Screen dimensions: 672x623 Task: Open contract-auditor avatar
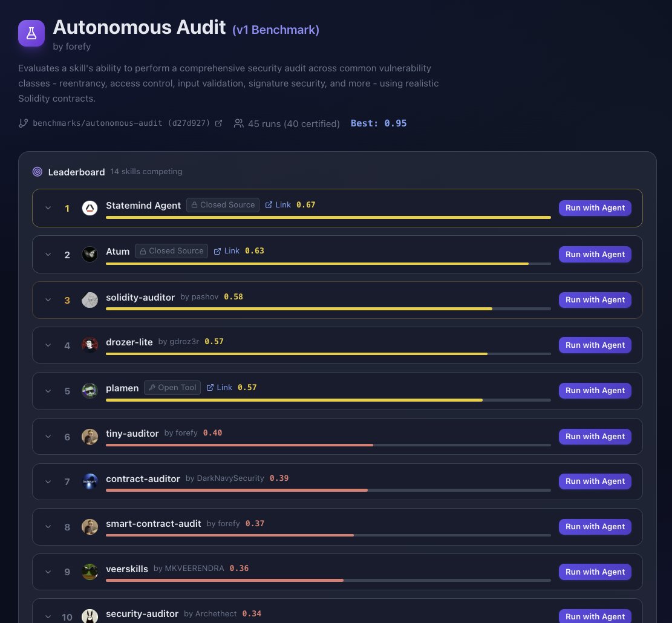pos(90,481)
